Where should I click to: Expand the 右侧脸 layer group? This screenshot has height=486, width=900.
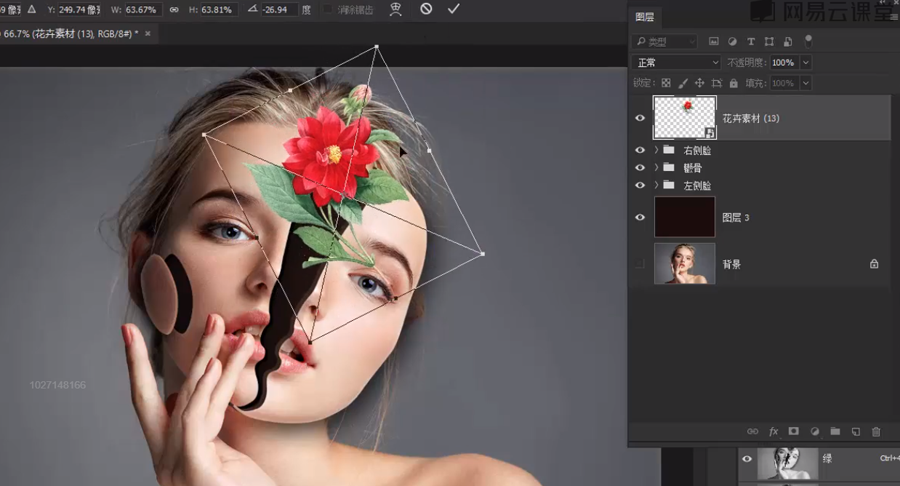(x=656, y=150)
